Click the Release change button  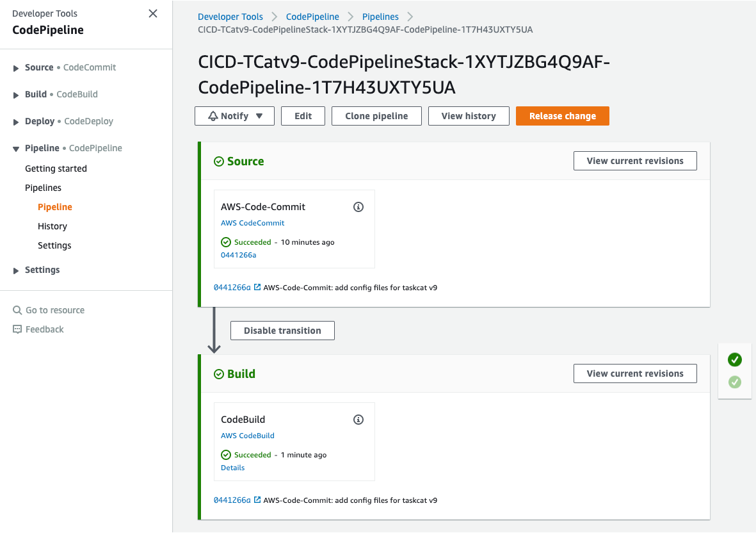click(x=563, y=116)
